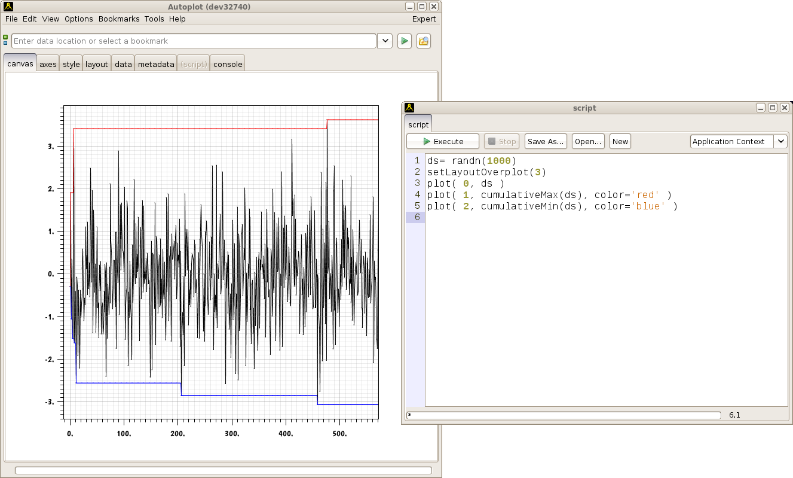Click the Stop script button

(501, 142)
